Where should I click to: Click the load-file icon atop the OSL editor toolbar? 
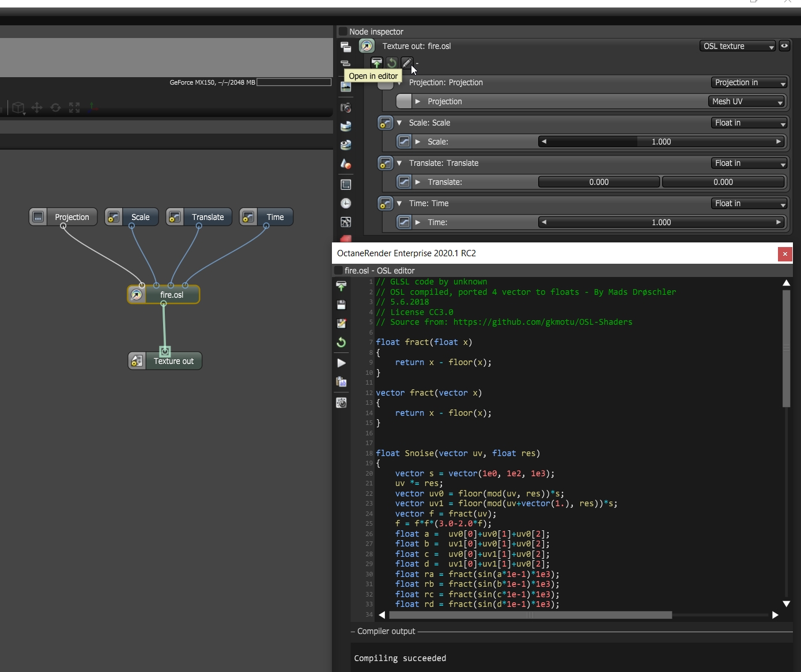(x=341, y=286)
